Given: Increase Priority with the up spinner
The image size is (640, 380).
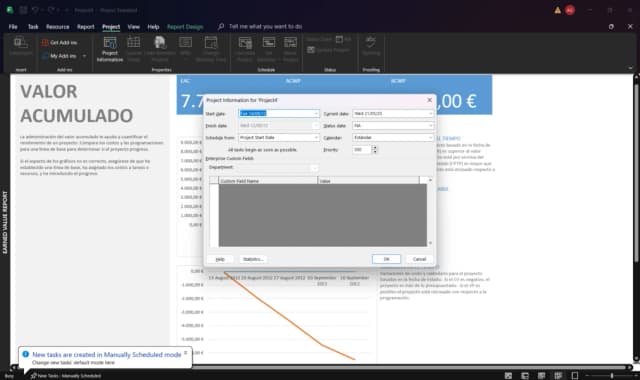Looking at the screenshot, I should tap(375, 147).
